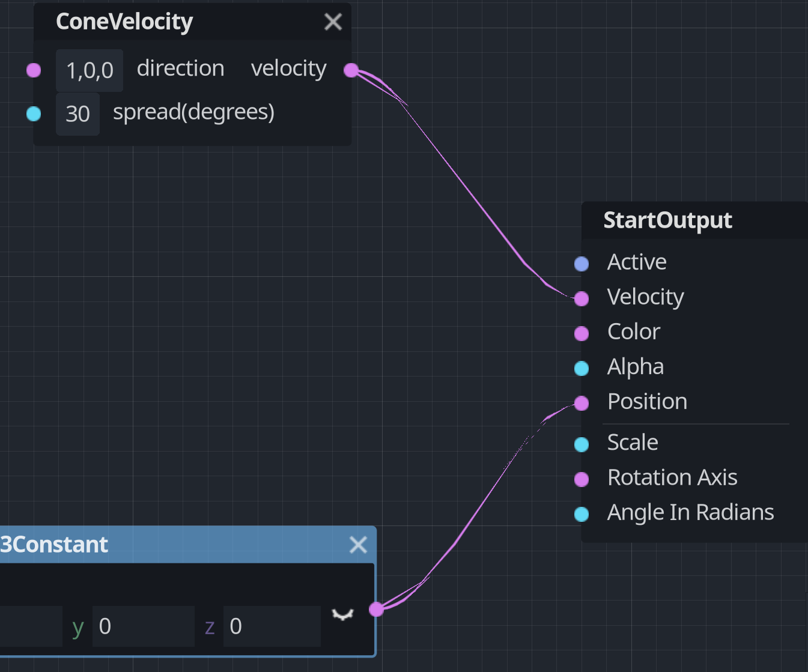Select the velocity output port on ConeVelocity

[351, 70]
